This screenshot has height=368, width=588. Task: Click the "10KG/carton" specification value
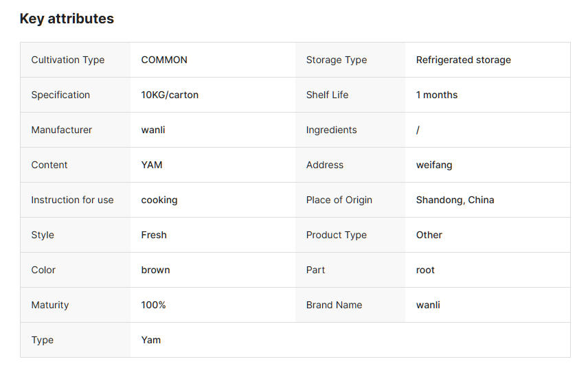[170, 95]
